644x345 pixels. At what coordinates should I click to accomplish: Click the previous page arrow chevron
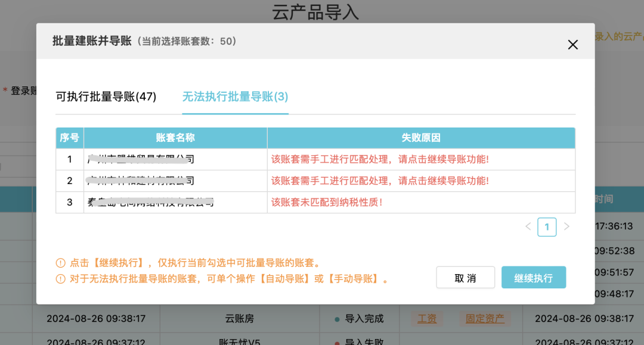pos(528,227)
